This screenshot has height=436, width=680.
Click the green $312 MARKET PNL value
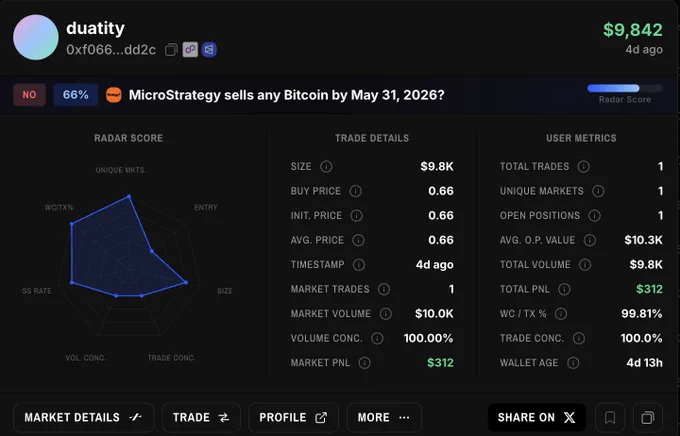tap(440, 363)
